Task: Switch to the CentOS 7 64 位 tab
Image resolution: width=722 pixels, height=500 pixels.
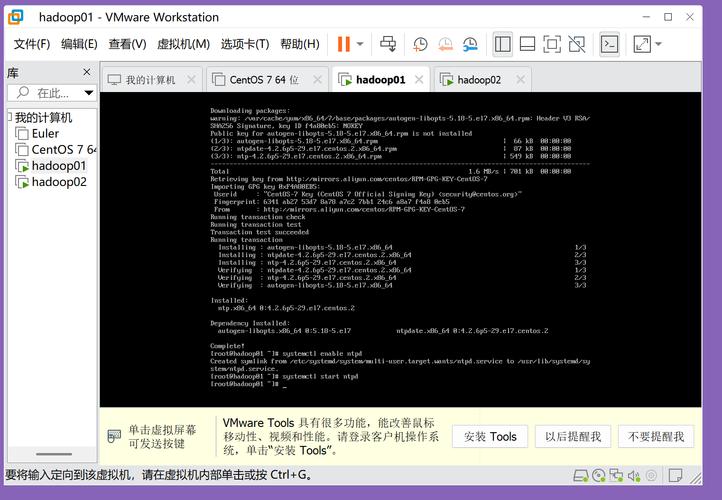Action: 264,80
